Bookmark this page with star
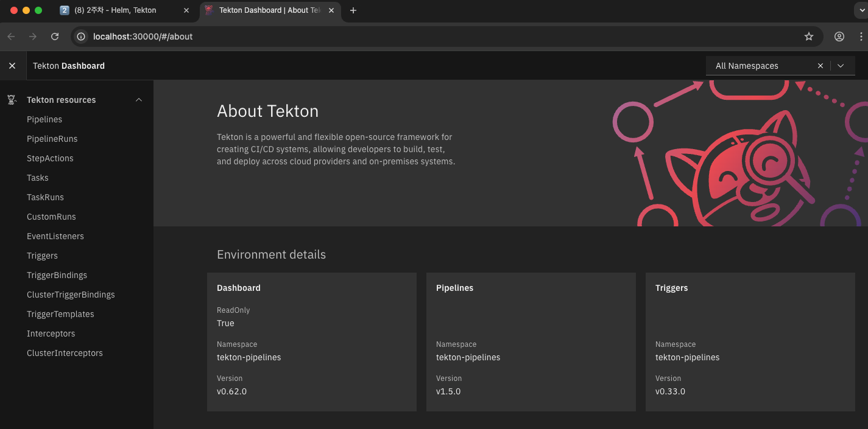Screen dimensions: 868x429 [809, 37]
